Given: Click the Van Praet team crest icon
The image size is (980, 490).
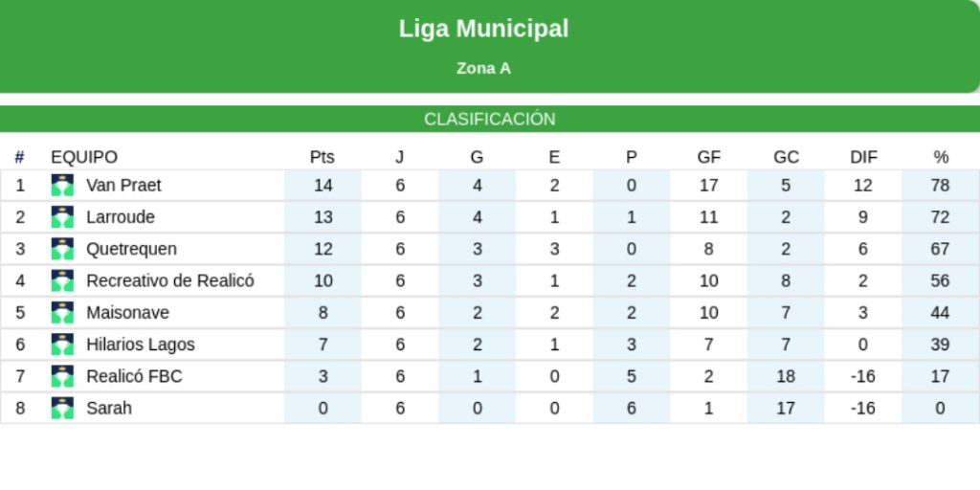Looking at the screenshot, I should [62, 186].
